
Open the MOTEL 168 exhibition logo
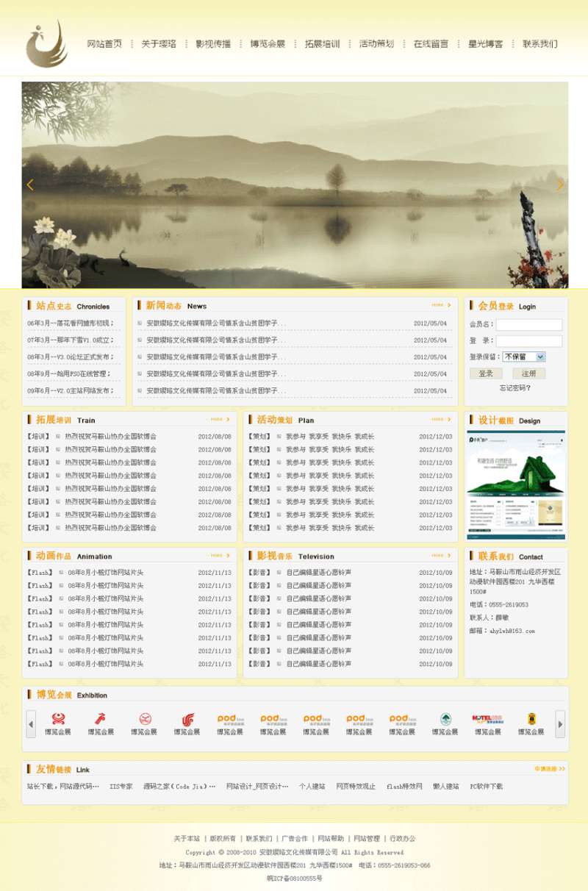pyautogui.click(x=487, y=719)
